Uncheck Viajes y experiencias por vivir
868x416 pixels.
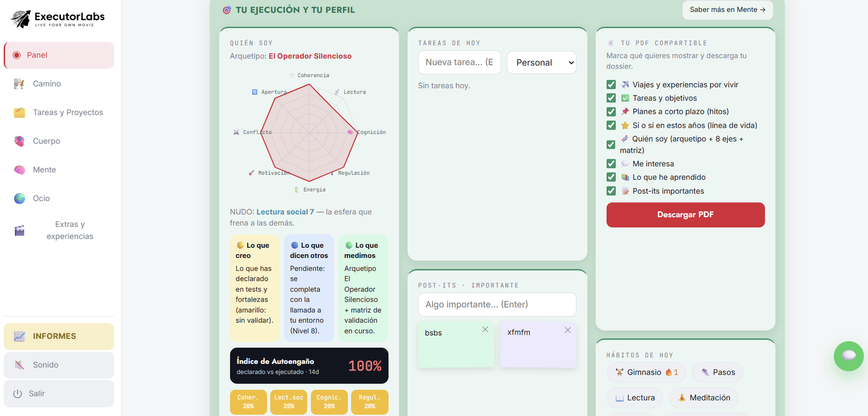click(x=611, y=84)
